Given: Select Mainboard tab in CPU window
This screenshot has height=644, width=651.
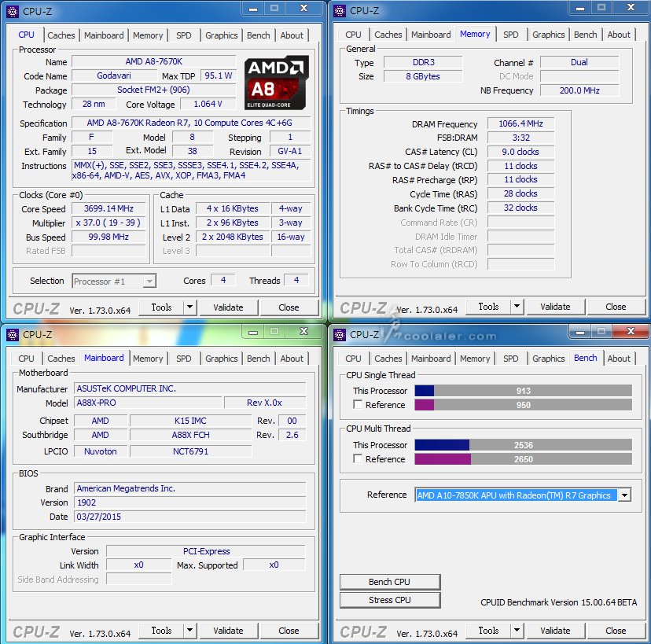Looking at the screenshot, I should pyautogui.click(x=104, y=35).
